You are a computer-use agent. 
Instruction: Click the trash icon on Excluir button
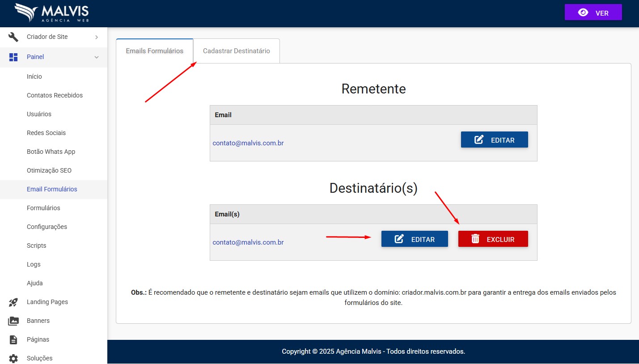[x=475, y=239]
